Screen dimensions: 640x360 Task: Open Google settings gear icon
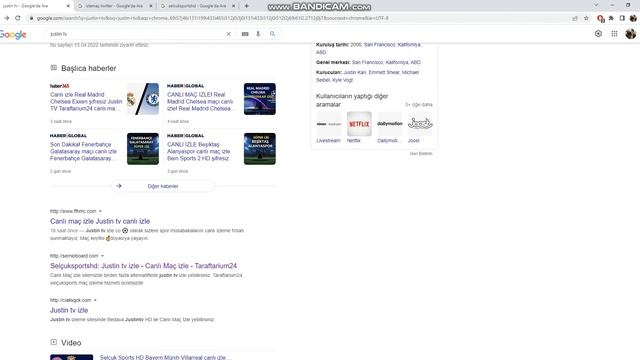click(x=598, y=34)
